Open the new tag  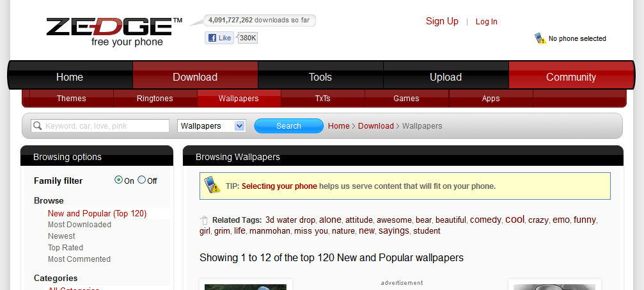click(x=366, y=230)
